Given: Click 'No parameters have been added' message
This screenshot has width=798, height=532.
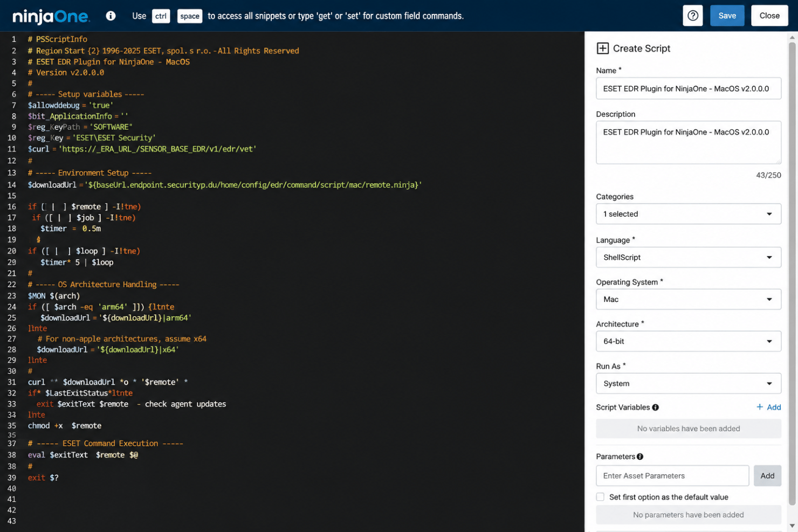Looking at the screenshot, I should click(x=689, y=515).
